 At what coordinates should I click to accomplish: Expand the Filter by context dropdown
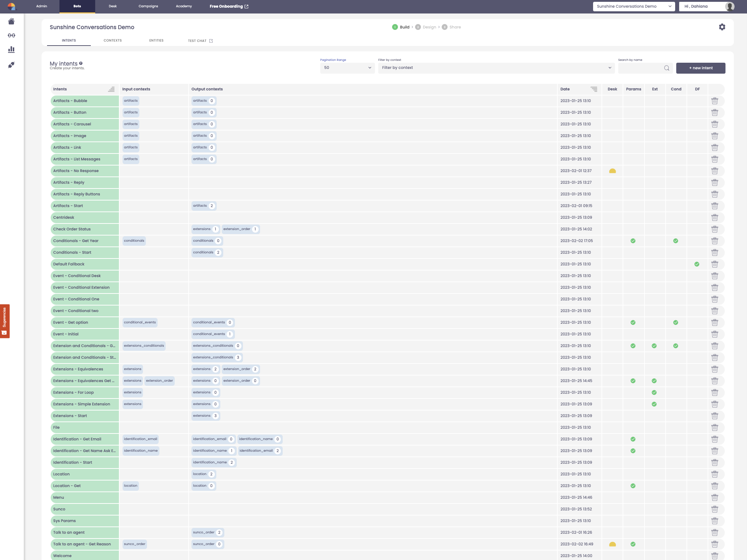(496, 68)
